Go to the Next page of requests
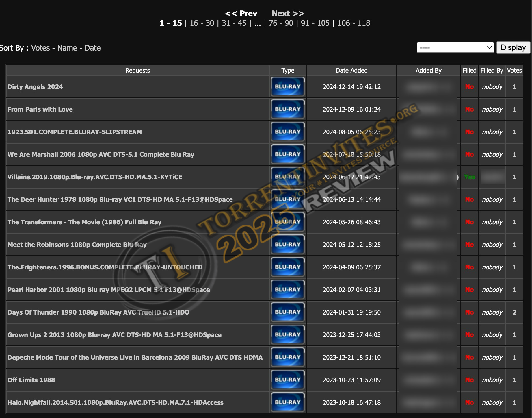532x418 pixels. 288,14
